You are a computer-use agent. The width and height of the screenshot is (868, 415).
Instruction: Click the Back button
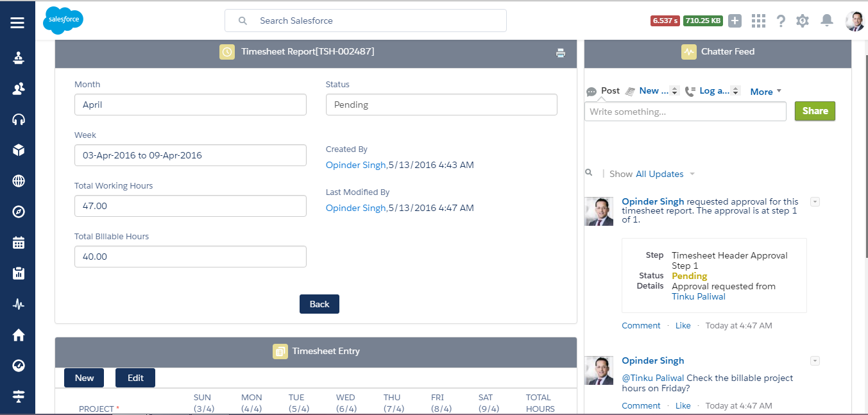[x=319, y=304]
